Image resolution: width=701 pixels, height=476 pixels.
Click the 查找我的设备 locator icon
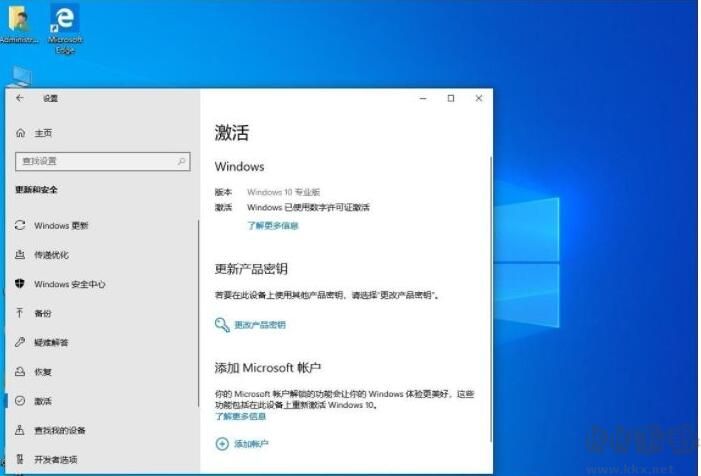pyautogui.click(x=20, y=430)
